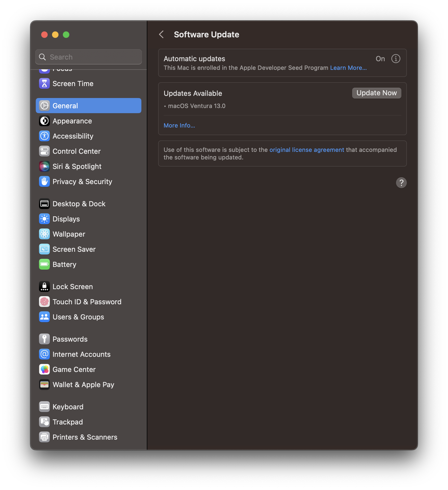Click the Control Center icon
The width and height of the screenshot is (448, 490).
tap(44, 151)
